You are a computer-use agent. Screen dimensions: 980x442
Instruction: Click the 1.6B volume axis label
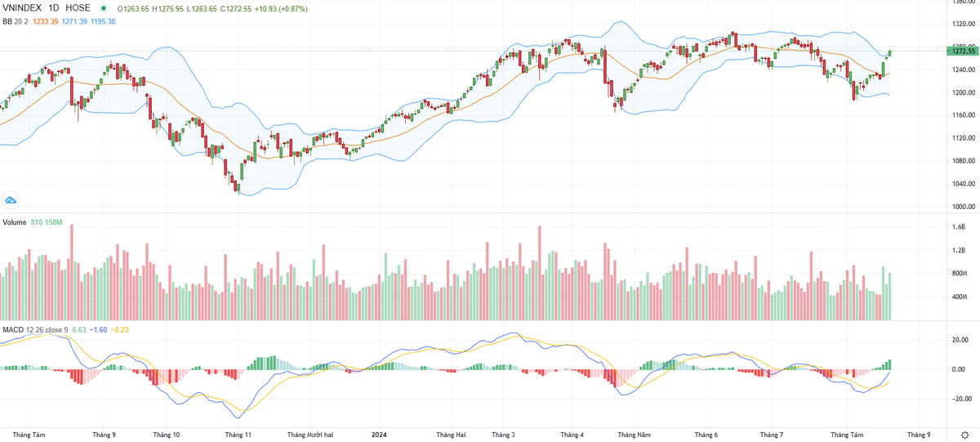coord(959,227)
